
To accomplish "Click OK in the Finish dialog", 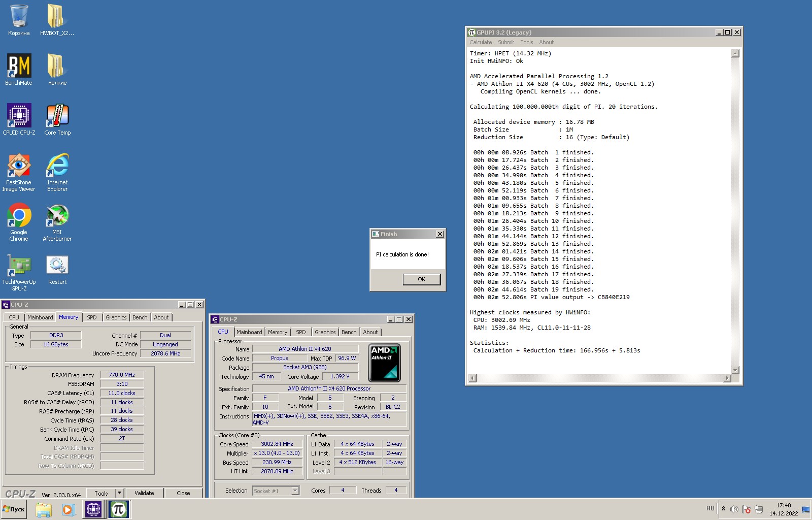I will pyautogui.click(x=422, y=279).
